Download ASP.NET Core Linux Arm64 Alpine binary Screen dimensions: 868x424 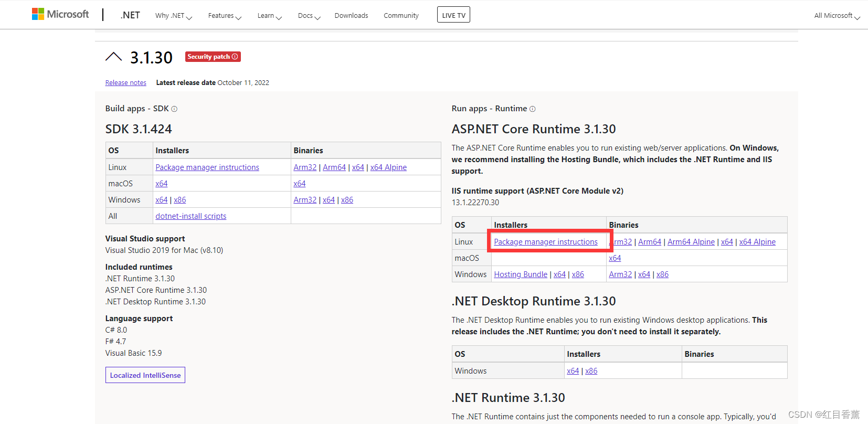(691, 242)
